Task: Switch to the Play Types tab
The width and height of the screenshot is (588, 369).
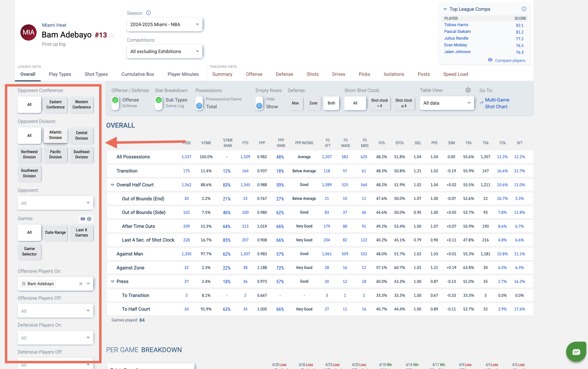Action: click(60, 74)
